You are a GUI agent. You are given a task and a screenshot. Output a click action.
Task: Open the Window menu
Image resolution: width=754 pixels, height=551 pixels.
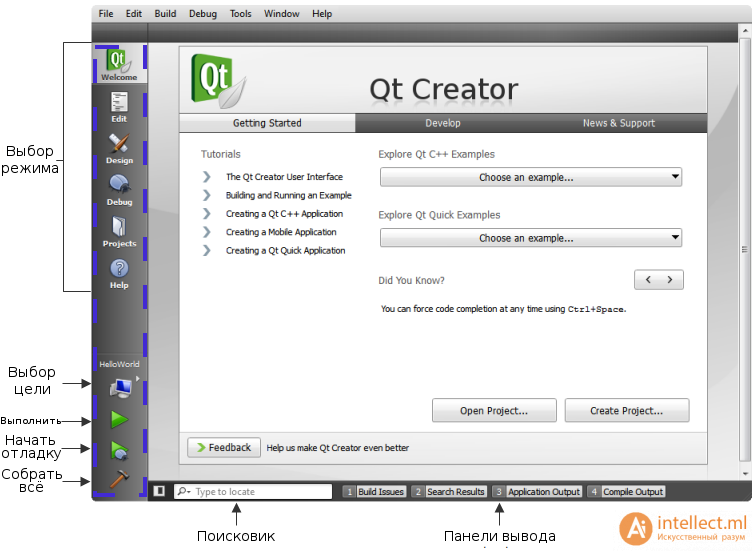281,13
